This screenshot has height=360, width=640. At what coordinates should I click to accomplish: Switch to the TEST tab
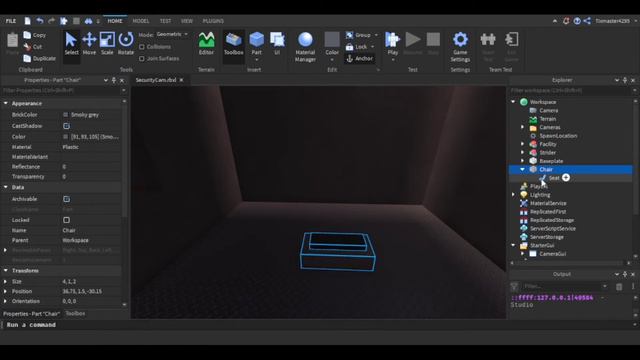165,21
